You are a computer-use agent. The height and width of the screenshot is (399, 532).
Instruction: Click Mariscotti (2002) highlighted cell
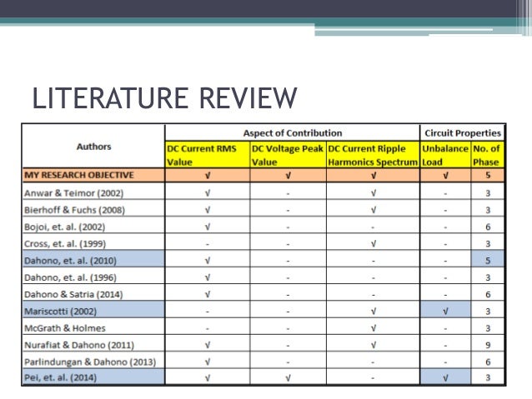[x=93, y=311]
